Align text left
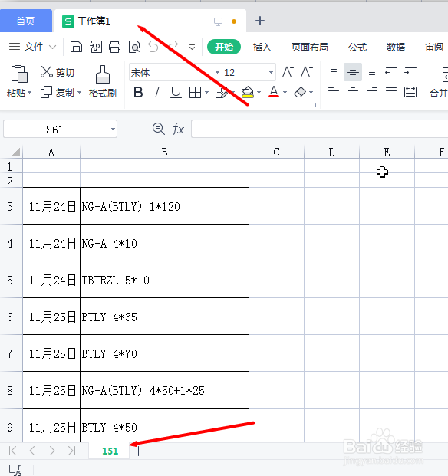 334,92
